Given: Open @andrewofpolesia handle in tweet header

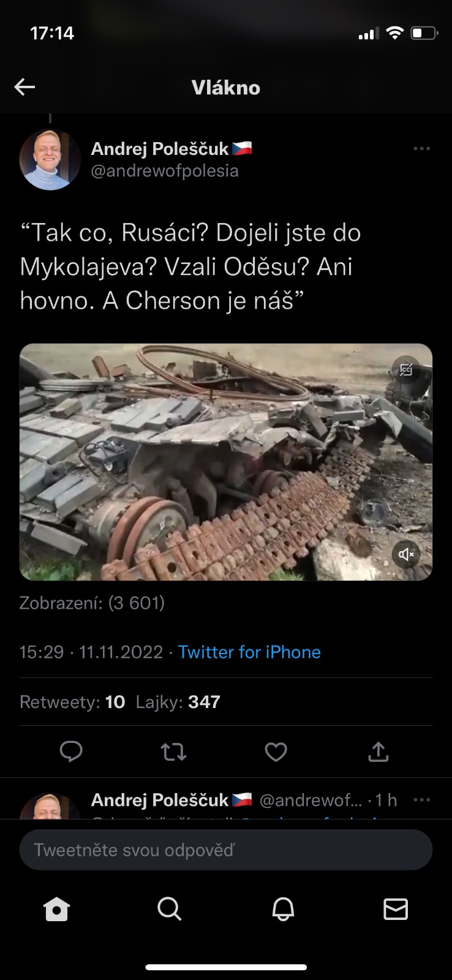Looking at the screenshot, I should pos(165,171).
